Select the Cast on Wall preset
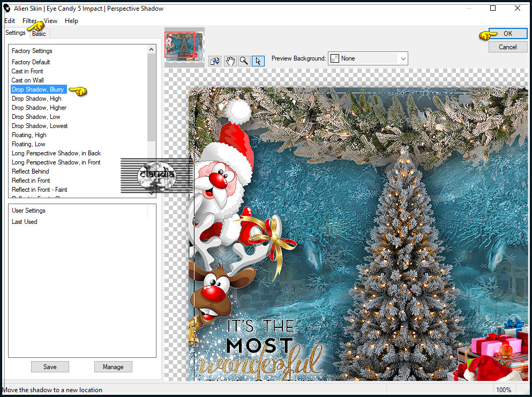The image size is (532, 397). 27,80
